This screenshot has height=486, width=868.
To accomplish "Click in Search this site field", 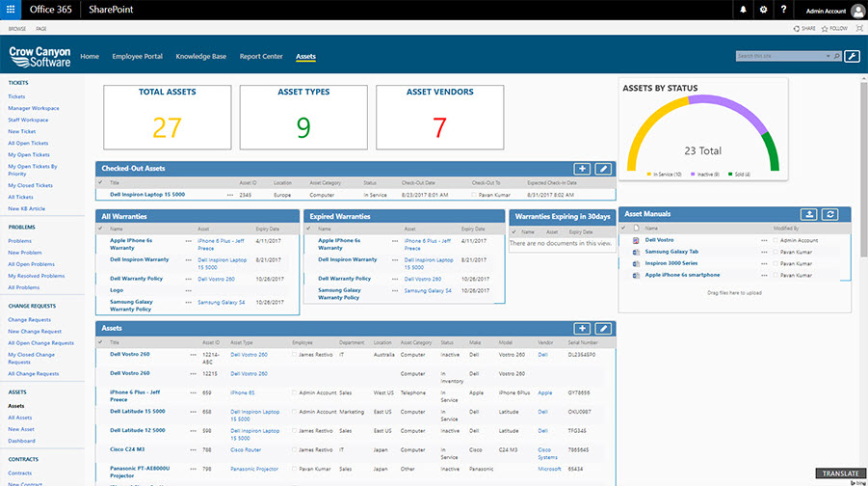I will click(780, 56).
